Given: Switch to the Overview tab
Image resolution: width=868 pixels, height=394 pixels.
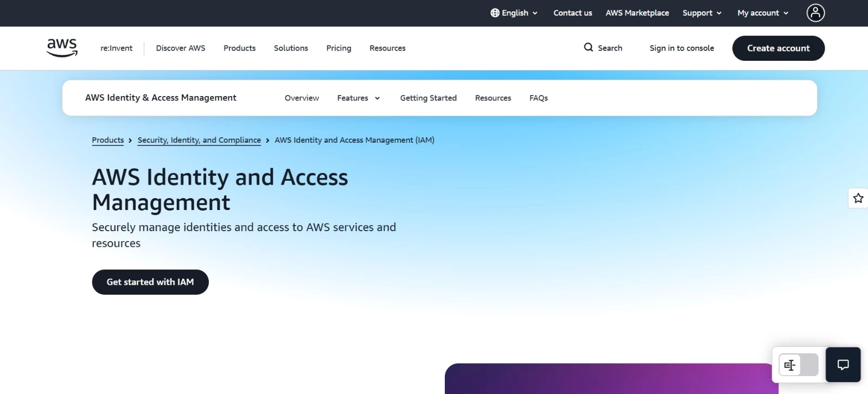Looking at the screenshot, I should point(302,98).
